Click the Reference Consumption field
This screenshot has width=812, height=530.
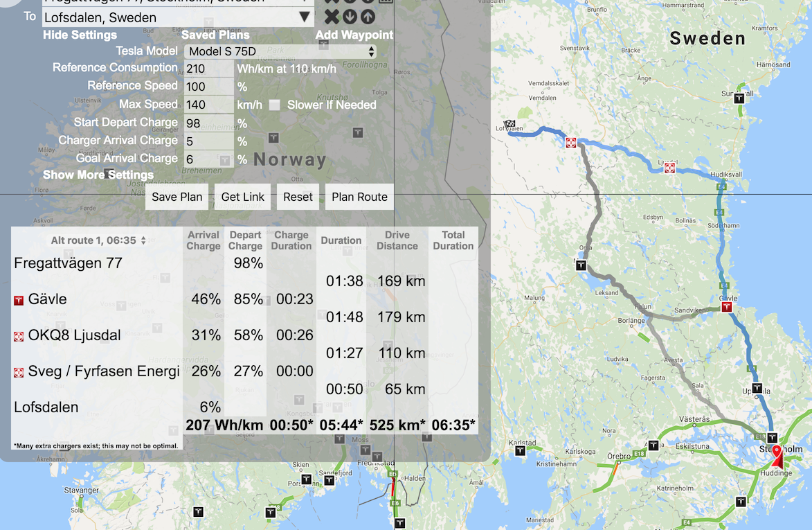[x=208, y=69]
